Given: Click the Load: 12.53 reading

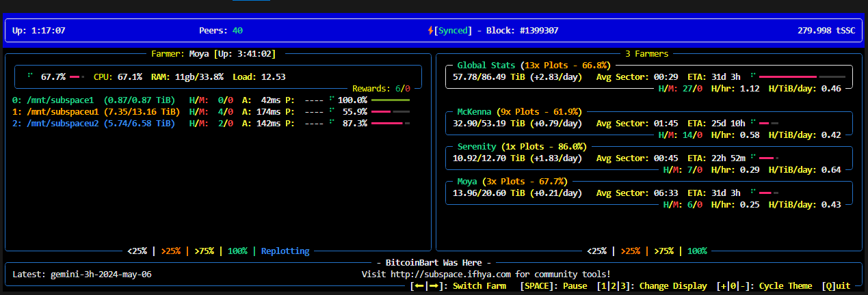Looking at the screenshot, I should pyautogui.click(x=259, y=76).
